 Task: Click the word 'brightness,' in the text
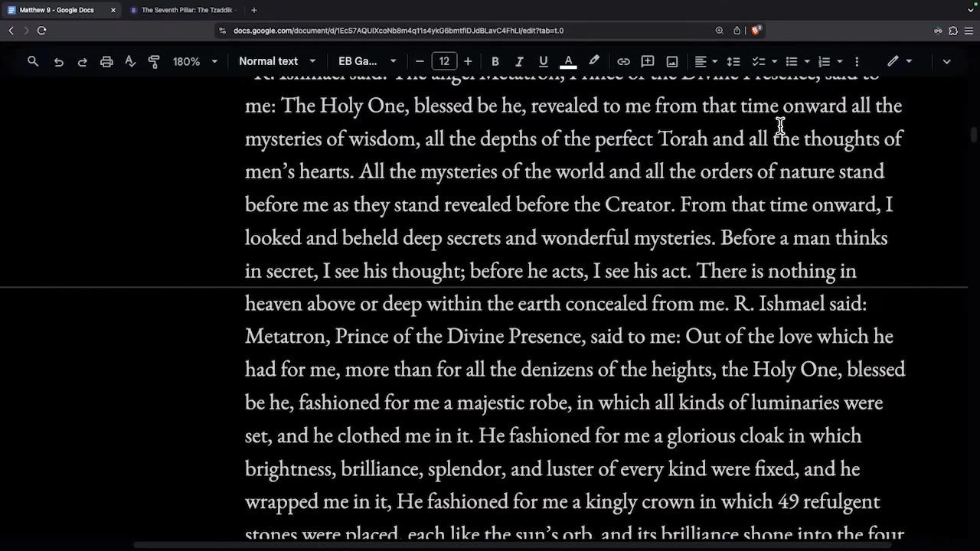point(290,469)
